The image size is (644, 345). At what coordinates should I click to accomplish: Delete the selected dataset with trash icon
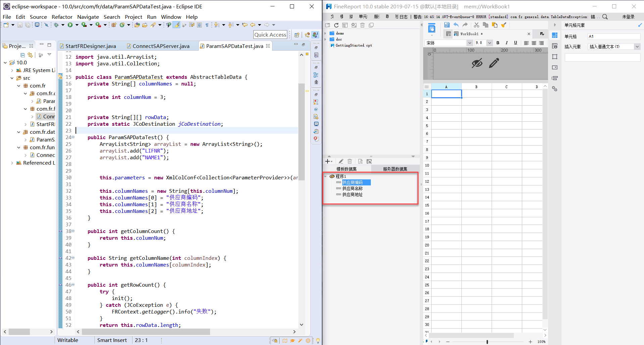click(x=350, y=161)
